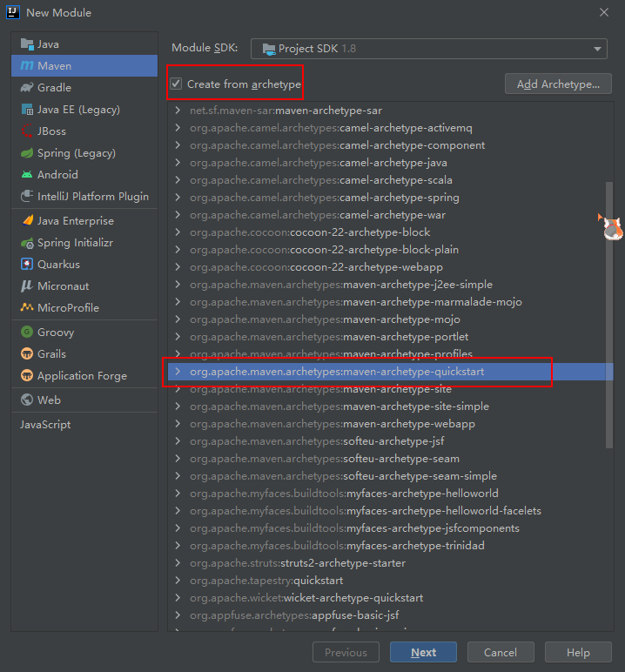Select Gradle module type
The height and width of the screenshot is (672, 625).
[84, 87]
